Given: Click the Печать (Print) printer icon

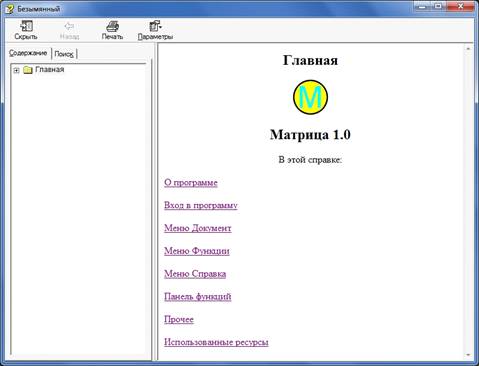Looking at the screenshot, I should pos(112,26).
